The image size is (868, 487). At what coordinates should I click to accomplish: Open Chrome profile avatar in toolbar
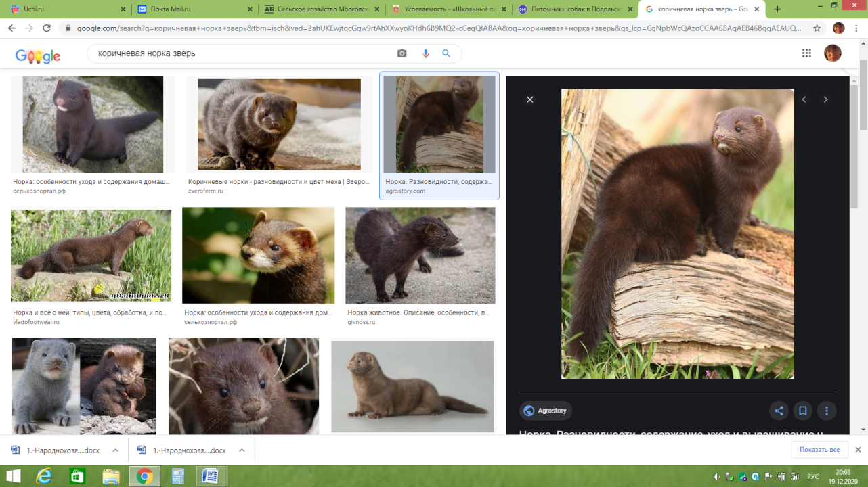coord(839,28)
